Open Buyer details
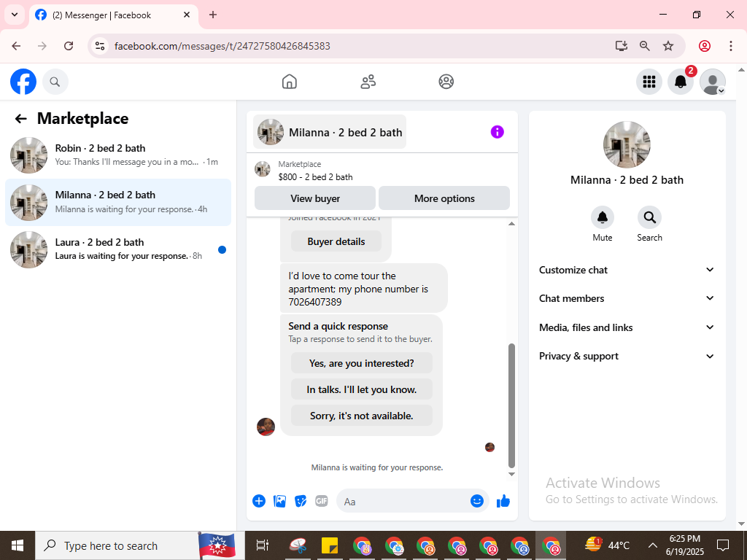Image resolution: width=747 pixels, height=560 pixels. point(336,241)
